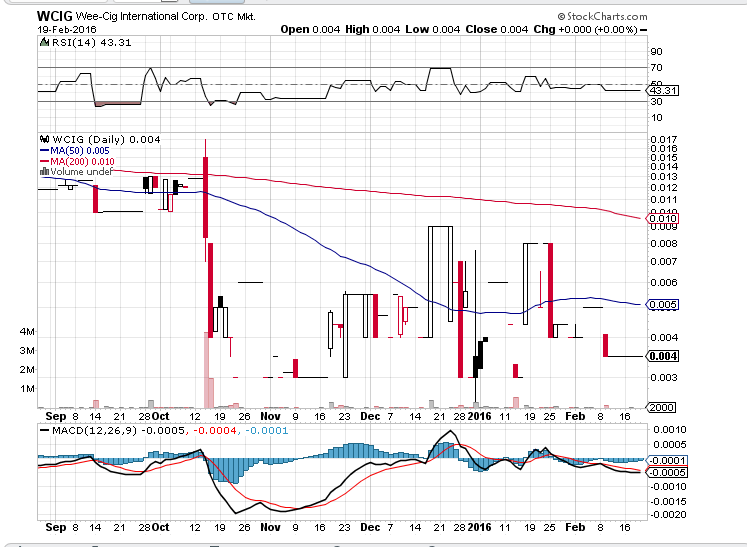Viewport: 747px width, 547px height.
Task: Click the 0.0010 MACD axis label
Action: click(x=670, y=430)
